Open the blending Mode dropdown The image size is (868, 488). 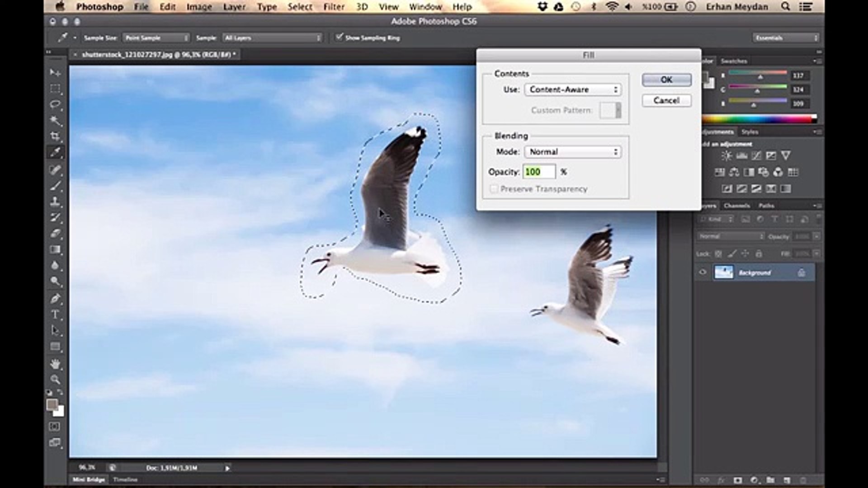coord(572,152)
